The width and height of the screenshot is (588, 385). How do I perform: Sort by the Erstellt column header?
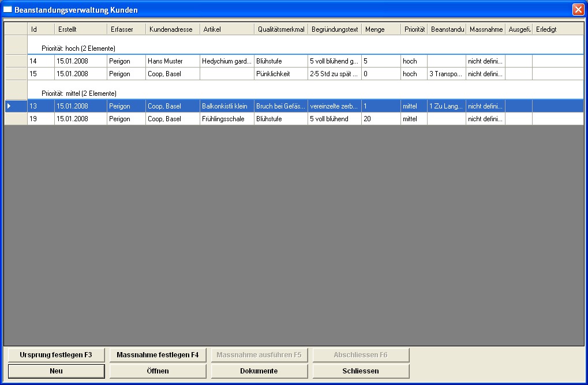coord(81,29)
